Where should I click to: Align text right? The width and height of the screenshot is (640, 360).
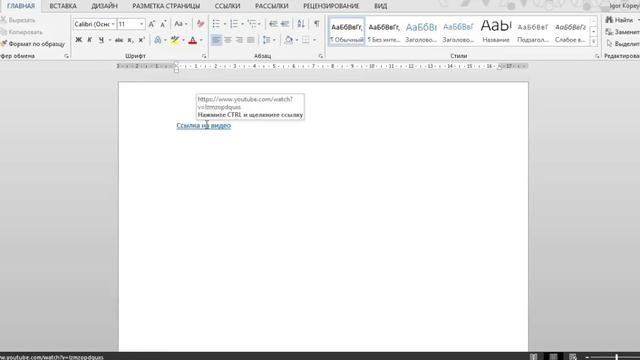click(239, 40)
